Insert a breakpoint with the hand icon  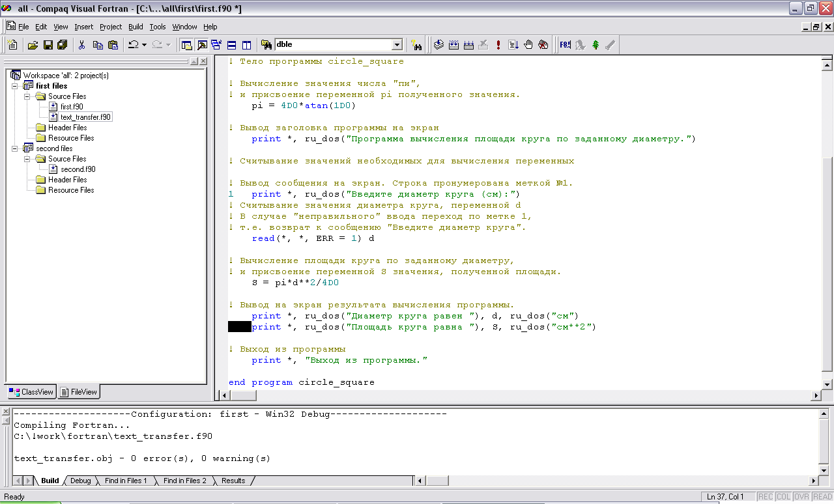coord(528,45)
